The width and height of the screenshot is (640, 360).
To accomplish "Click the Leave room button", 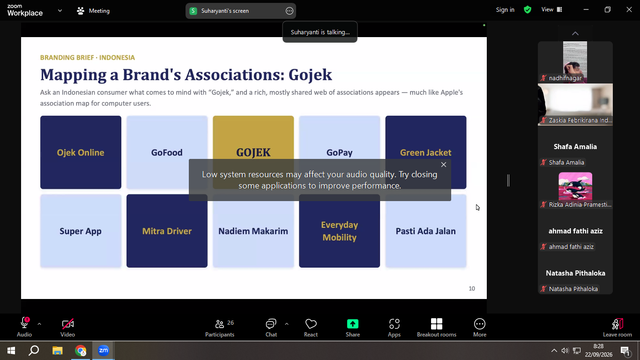I will click(617, 327).
